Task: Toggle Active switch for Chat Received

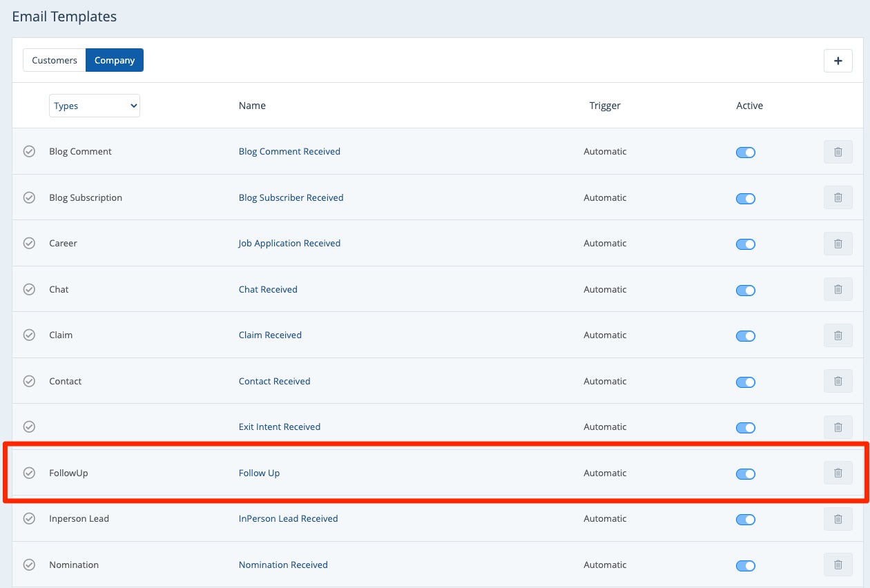Action: coord(746,291)
